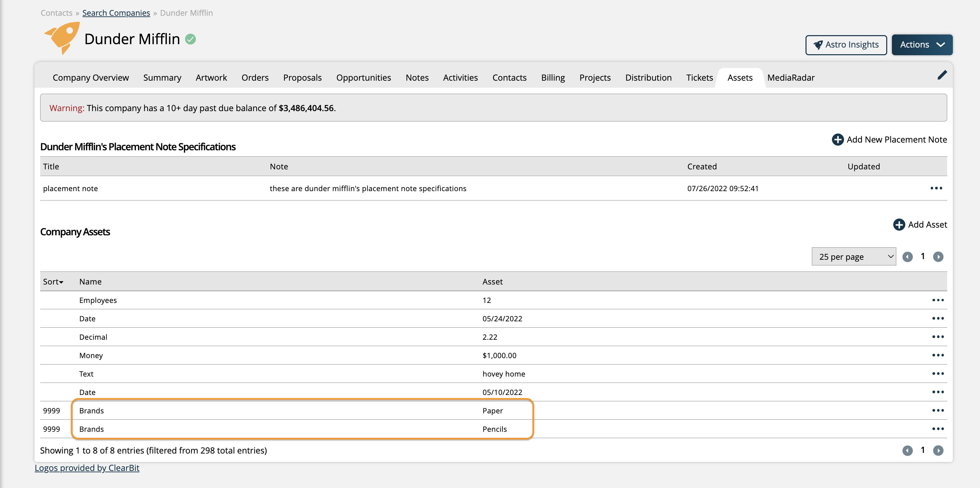Open the three-dot menu for Employees asset

click(x=937, y=300)
